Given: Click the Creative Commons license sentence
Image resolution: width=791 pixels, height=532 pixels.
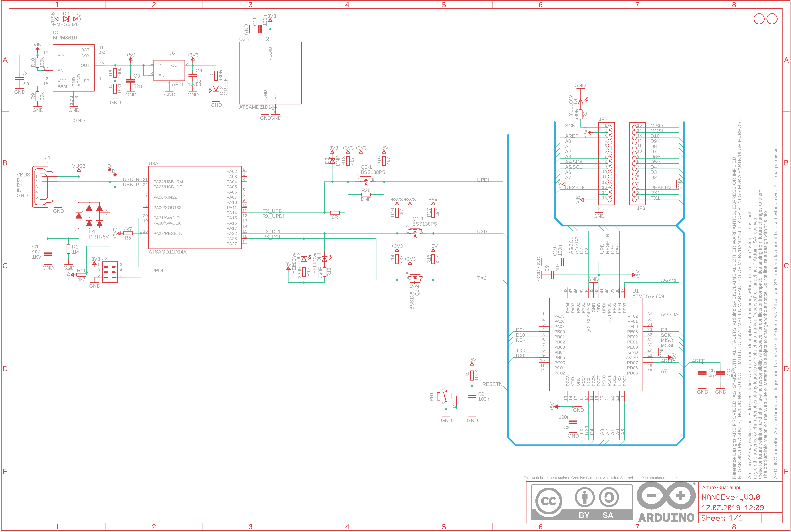Looking at the screenshot, I should (x=601, y=478).
